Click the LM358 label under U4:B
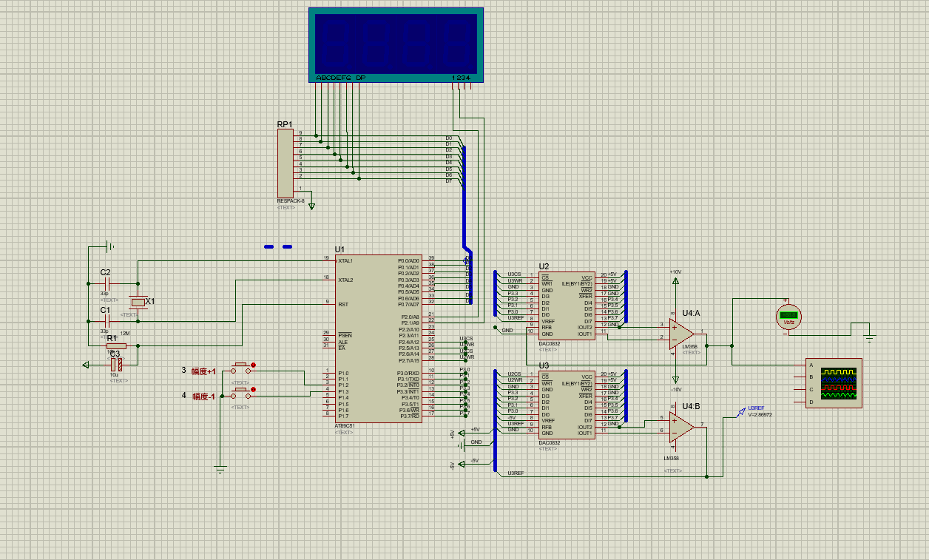 tap(672, 458)
